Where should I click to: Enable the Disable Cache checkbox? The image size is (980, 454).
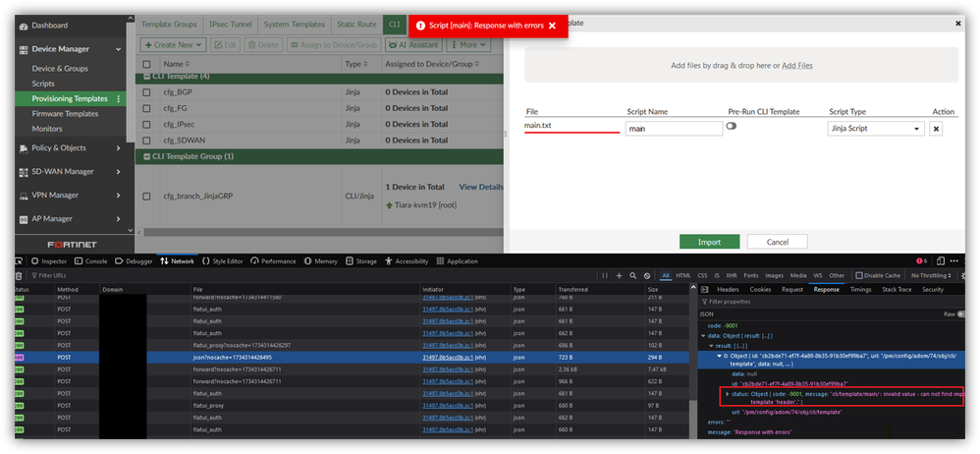coord(858,275)
